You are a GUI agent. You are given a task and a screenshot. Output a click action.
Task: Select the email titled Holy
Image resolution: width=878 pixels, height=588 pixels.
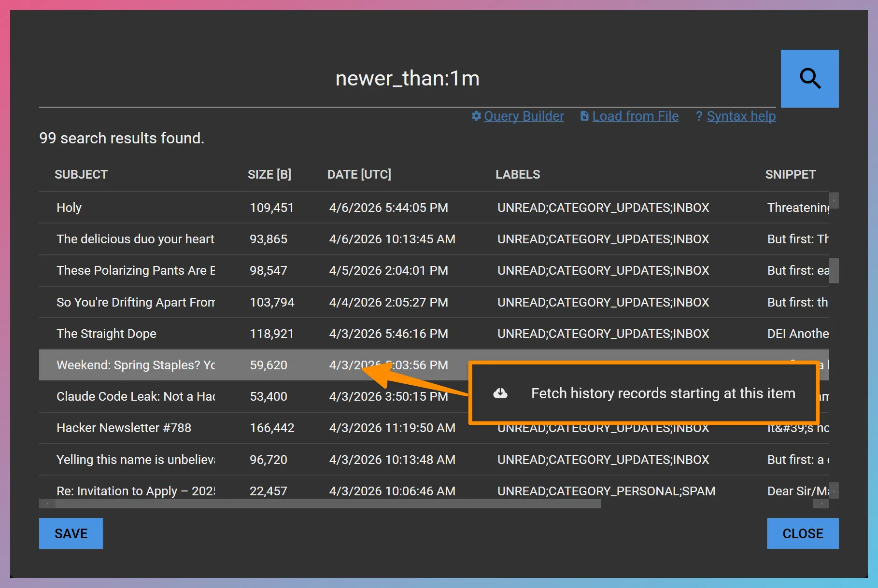[193, 208]
